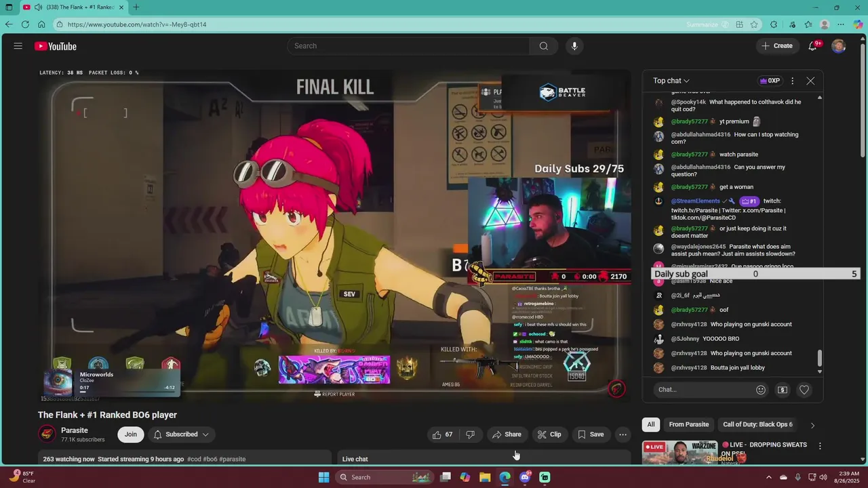The width and height of the screenshot is (868, 488).
Task: Open emoji picker in chat box
Action: point(761,390)
